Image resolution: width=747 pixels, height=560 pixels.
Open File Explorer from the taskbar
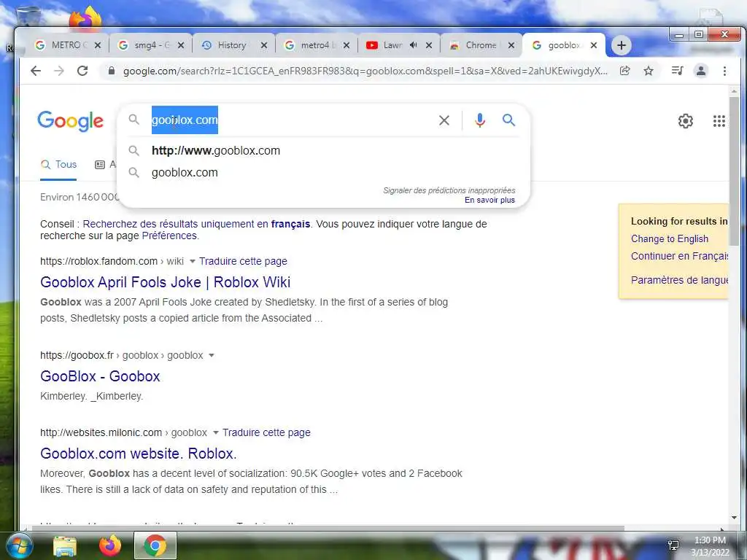pos(65,546)
